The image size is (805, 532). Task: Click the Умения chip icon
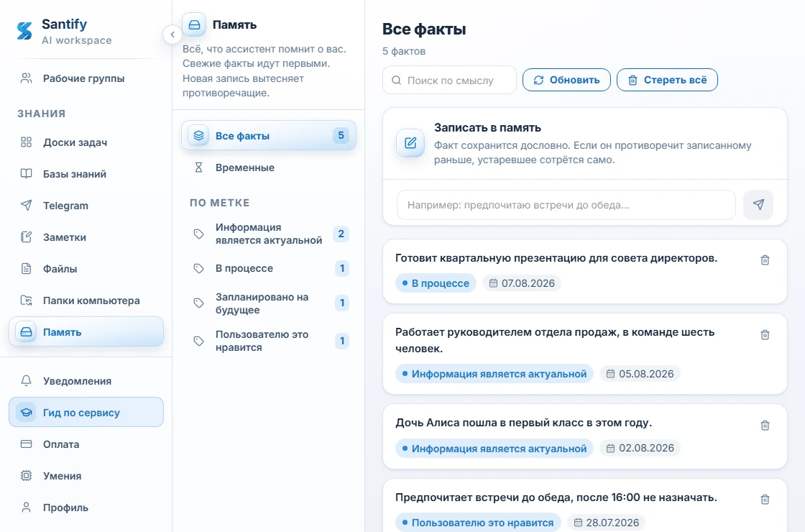[26, 475]
